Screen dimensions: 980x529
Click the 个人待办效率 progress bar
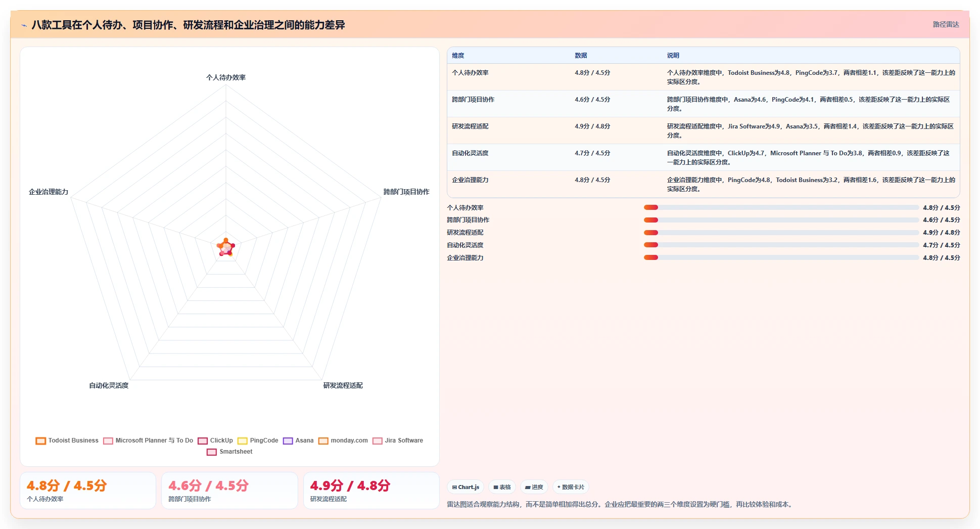[781, 207]
